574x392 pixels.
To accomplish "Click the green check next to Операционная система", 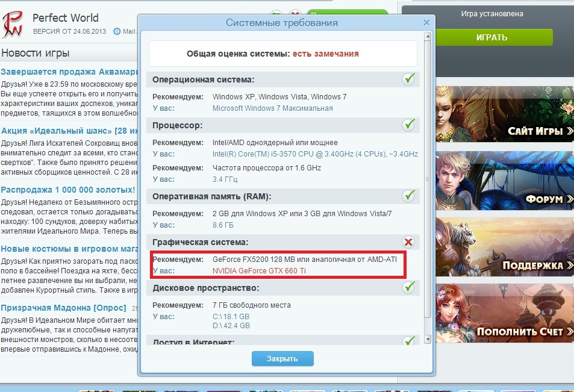I will click(409, 79).
